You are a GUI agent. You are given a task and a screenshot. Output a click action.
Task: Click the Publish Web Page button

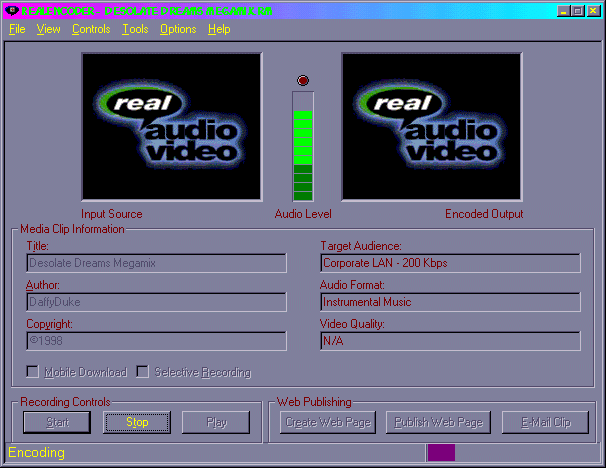[x=438, y=422]
